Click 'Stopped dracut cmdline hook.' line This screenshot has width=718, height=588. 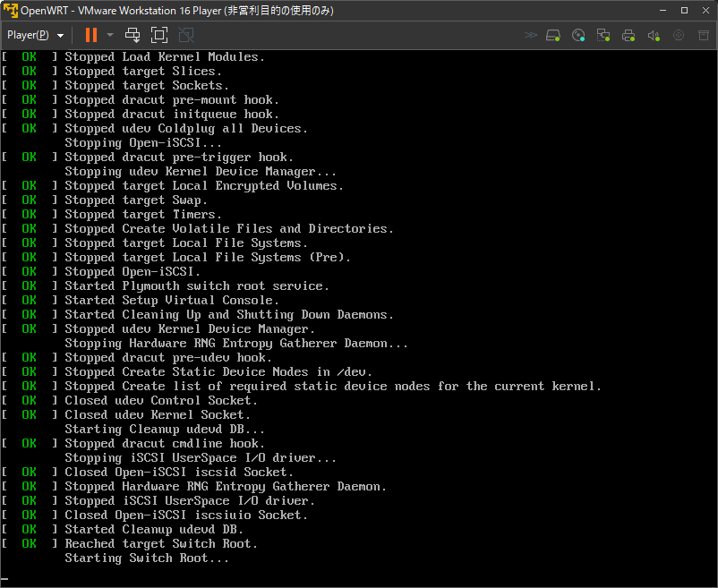click(165, 443)
